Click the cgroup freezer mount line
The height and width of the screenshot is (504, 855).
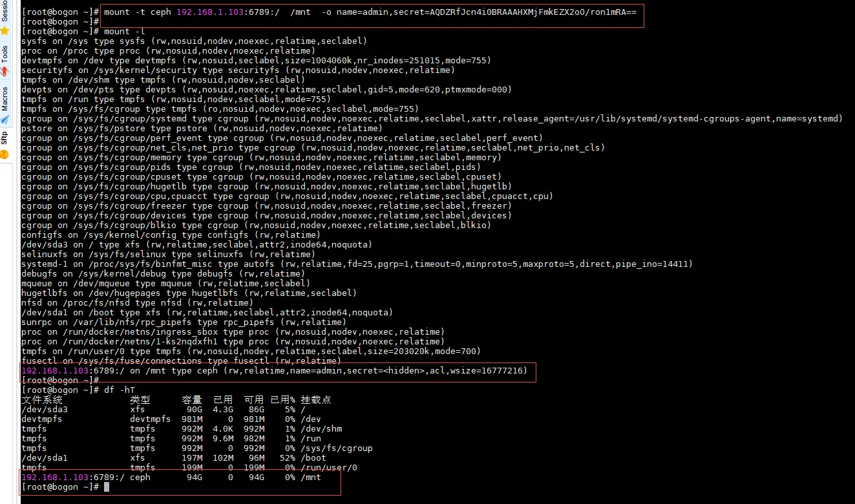click(x=266, y=206)
